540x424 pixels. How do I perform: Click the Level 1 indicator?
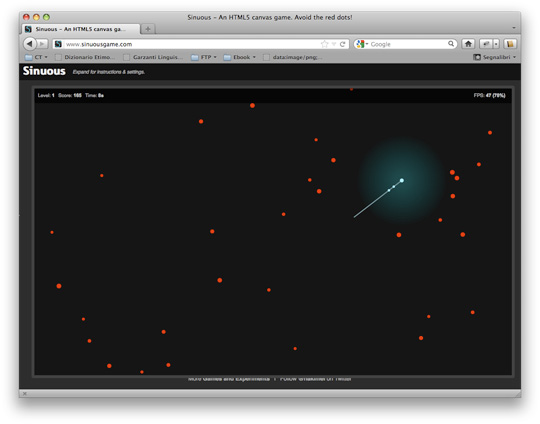click(46, 95)
